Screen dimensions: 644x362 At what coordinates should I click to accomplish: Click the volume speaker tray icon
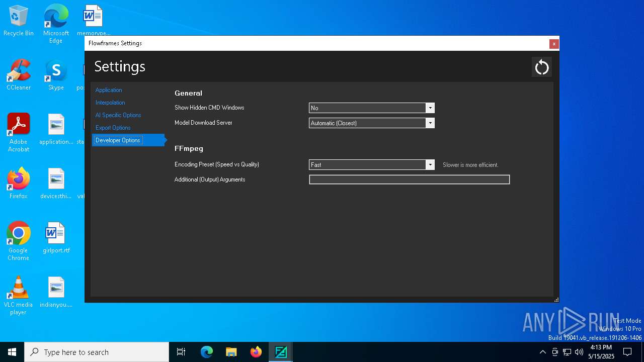point(579,352)
